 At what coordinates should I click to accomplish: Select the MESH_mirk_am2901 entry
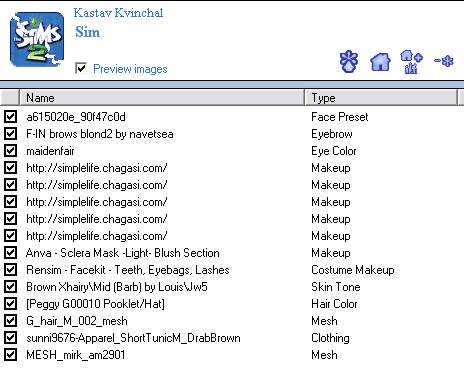click(x=76, y=355)
